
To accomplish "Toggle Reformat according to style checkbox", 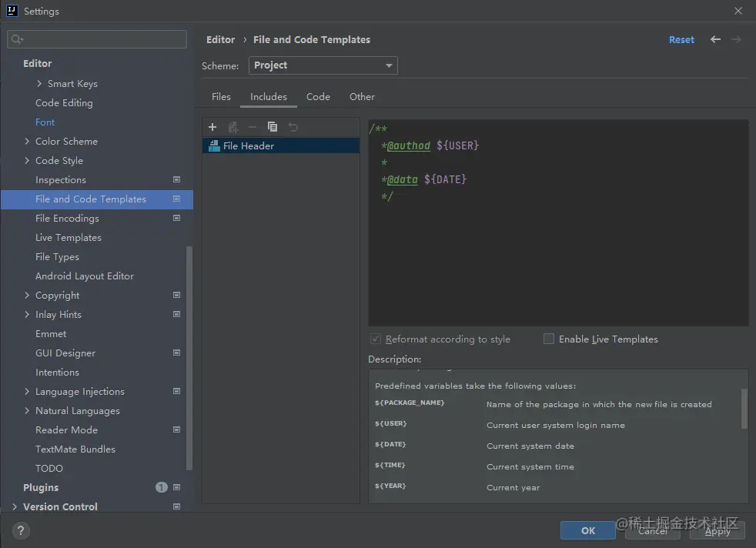I will click(x=376, y=339).
